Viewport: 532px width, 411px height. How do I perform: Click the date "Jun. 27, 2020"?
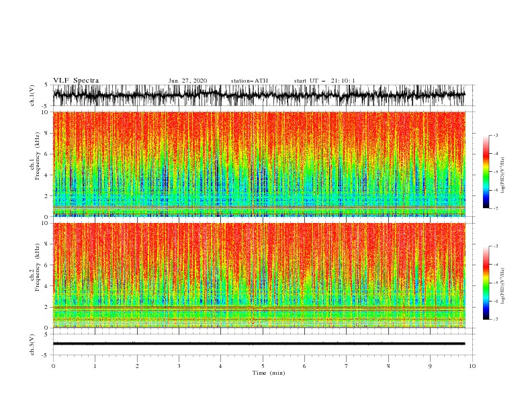click(187, 81)
